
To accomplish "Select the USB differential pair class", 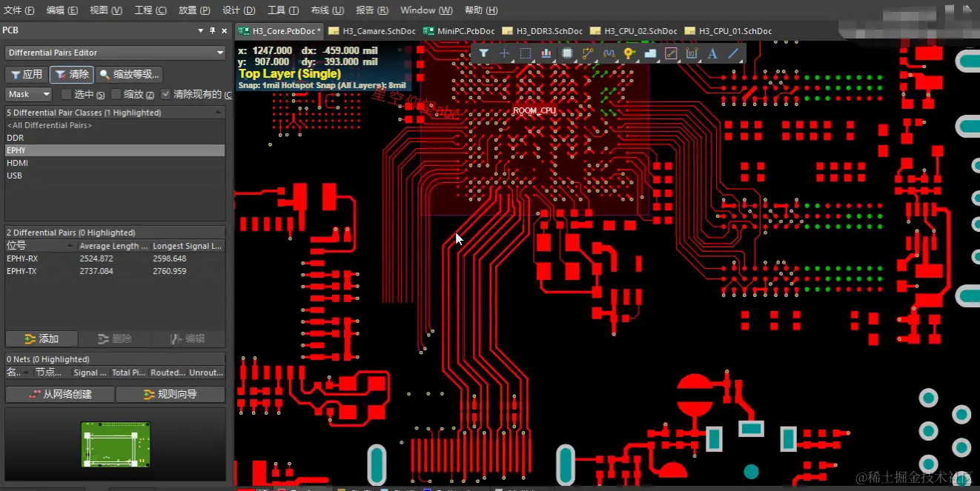I will click(x=115, y=176).
